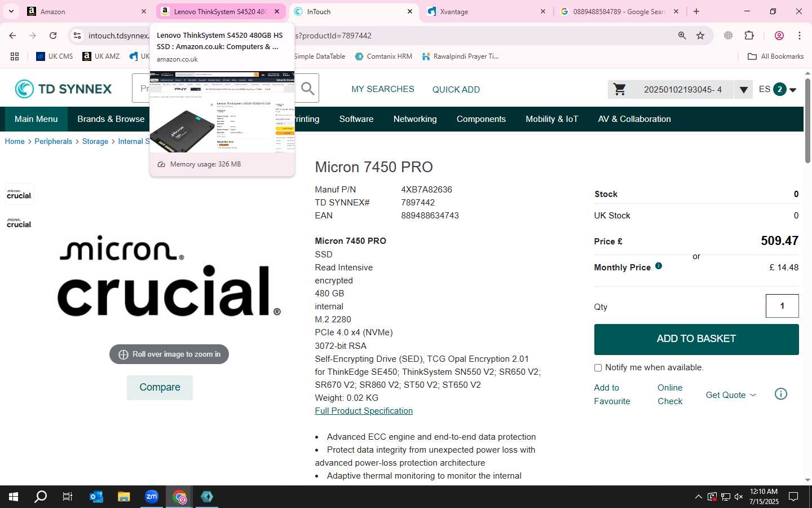Click Roll over image to zoom in
The height and width of the screenshot is (508, 812).
169,354
